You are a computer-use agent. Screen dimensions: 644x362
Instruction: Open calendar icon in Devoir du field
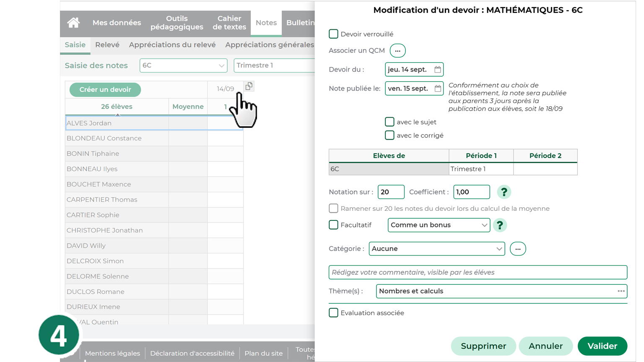(437, 70)
